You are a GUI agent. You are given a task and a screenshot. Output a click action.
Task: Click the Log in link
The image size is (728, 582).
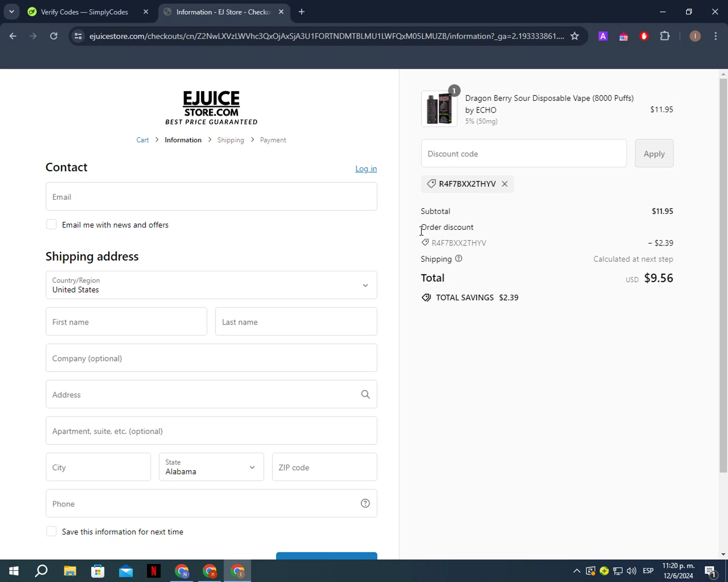pos(366,169)
